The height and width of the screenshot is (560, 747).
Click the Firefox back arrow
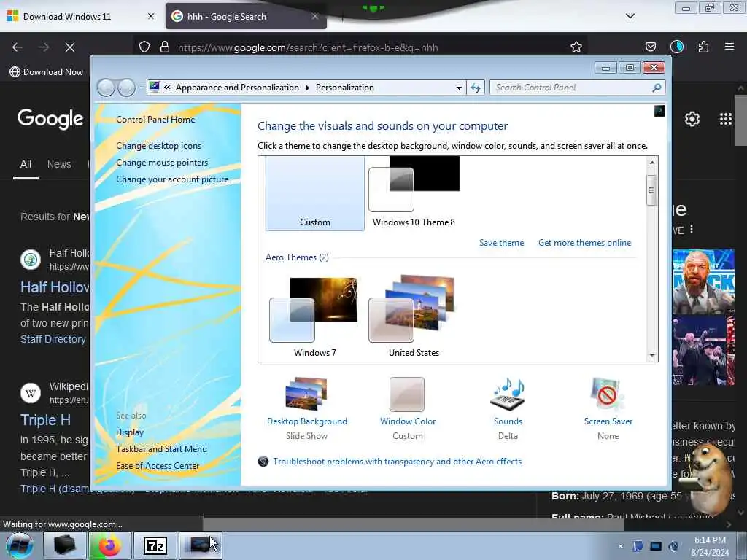pos(18,47)
